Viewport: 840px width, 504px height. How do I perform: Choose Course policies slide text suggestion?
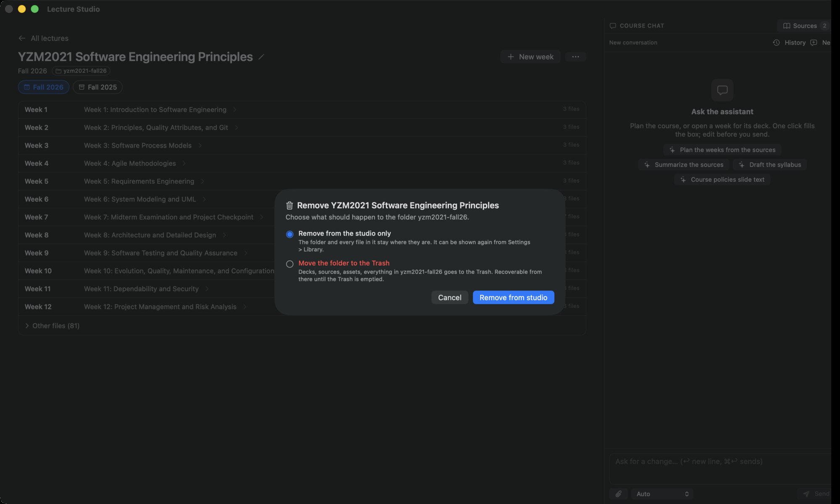coord(722,179)
